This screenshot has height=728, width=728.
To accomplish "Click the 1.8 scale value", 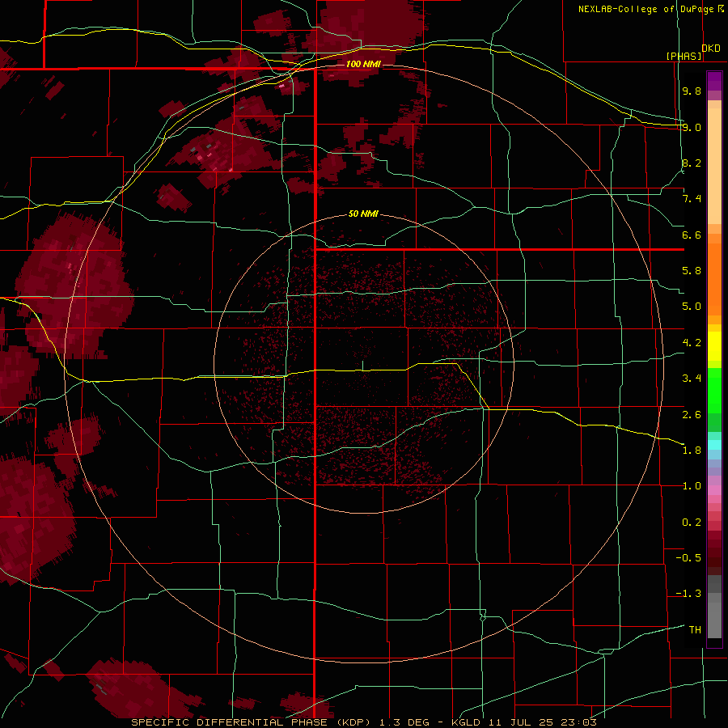I will coord(692,450).
